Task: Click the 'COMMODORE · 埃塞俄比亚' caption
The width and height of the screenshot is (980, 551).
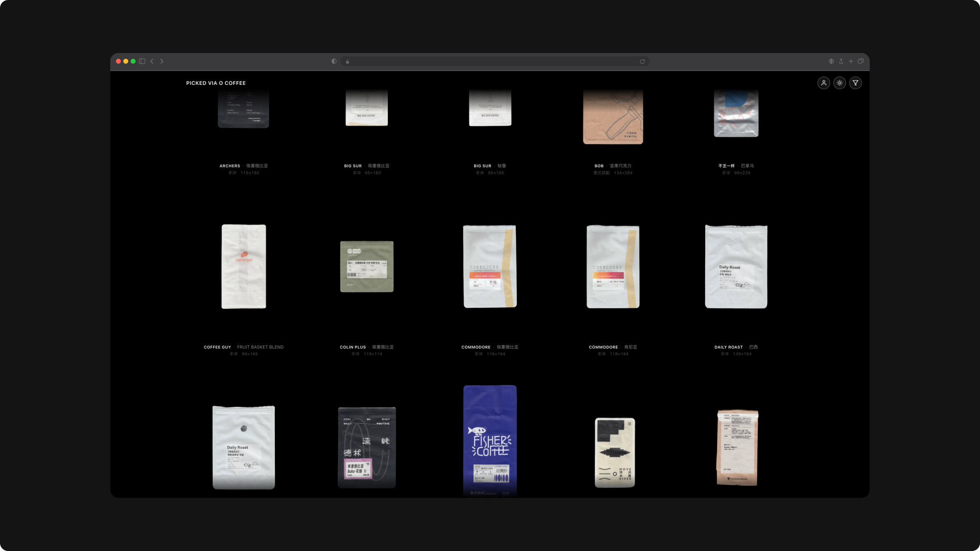Action: coord(490,347)
